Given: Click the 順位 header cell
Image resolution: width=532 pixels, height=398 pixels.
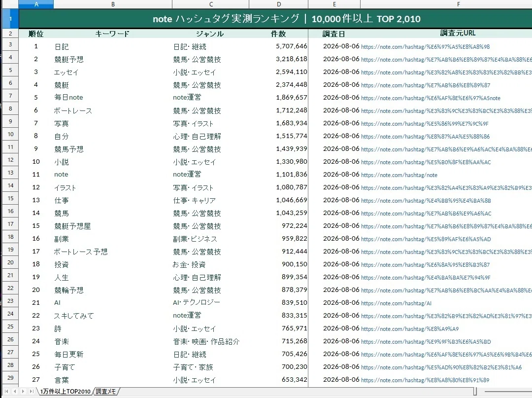Looking at the screenshot, I should click(36, 34).
